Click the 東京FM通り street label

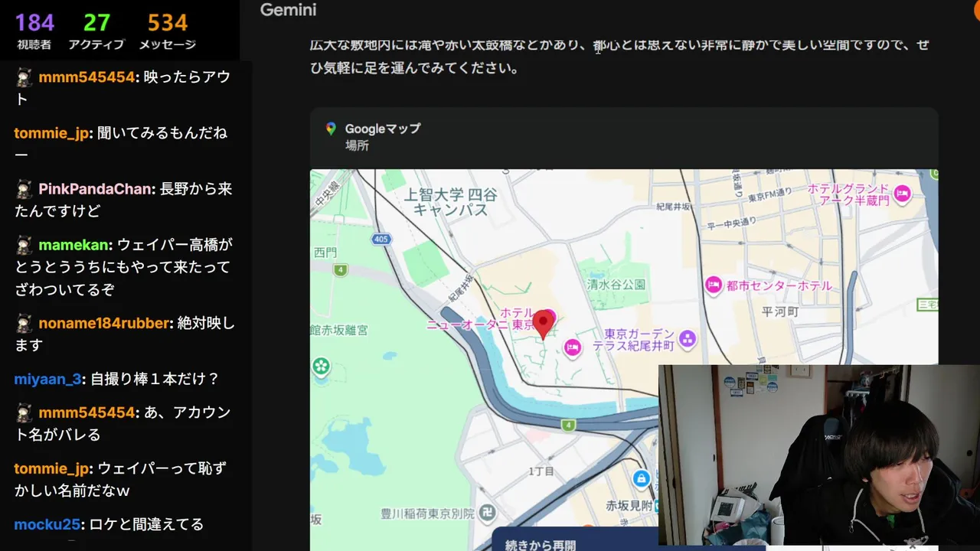(x=769, y=194)
